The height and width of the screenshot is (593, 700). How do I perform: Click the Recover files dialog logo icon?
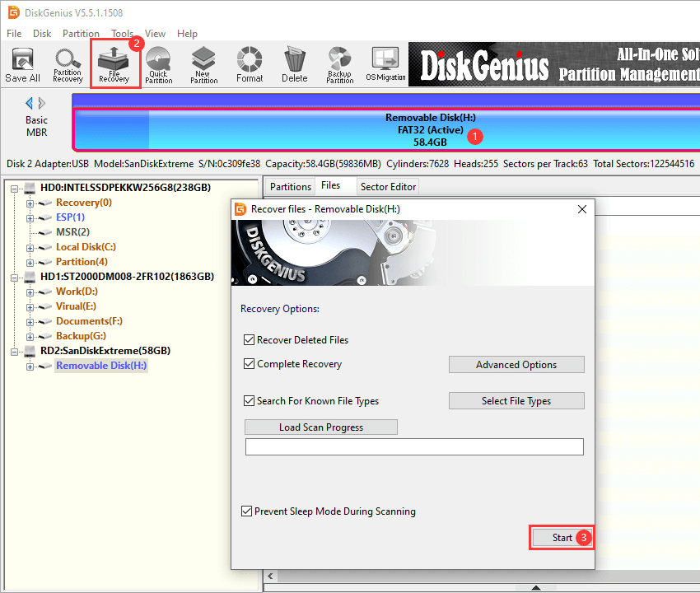point(240,209)
